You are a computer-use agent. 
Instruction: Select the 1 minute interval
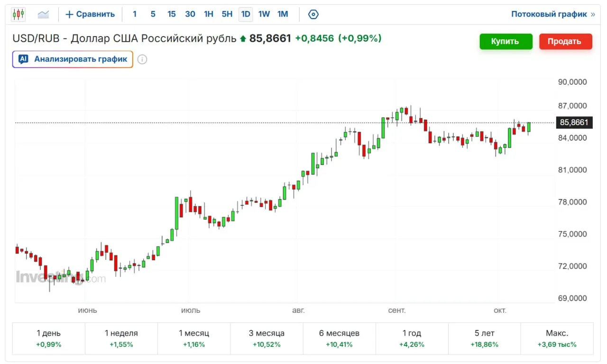(135, 14)
